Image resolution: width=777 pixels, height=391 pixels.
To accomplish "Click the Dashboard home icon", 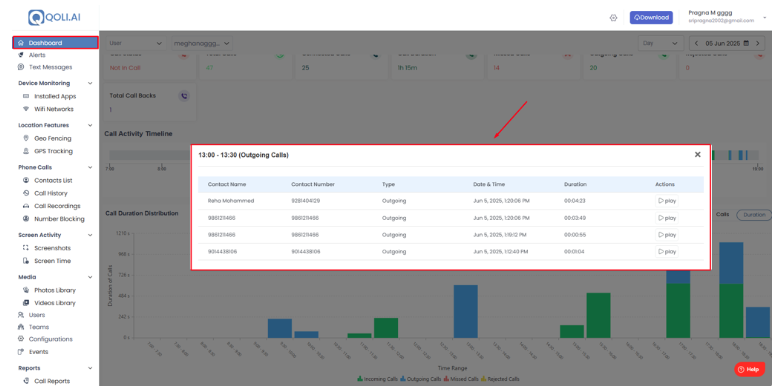I will coord(21,43).
